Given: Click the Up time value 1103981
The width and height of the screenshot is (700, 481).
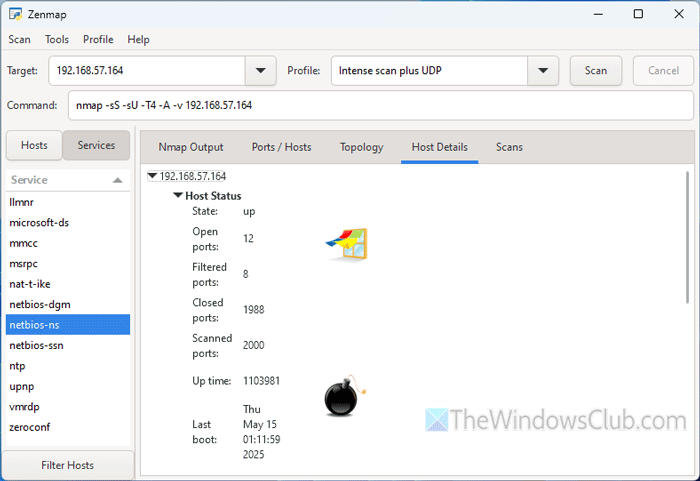Looking at the screenshot, I should tap(261, 381).
